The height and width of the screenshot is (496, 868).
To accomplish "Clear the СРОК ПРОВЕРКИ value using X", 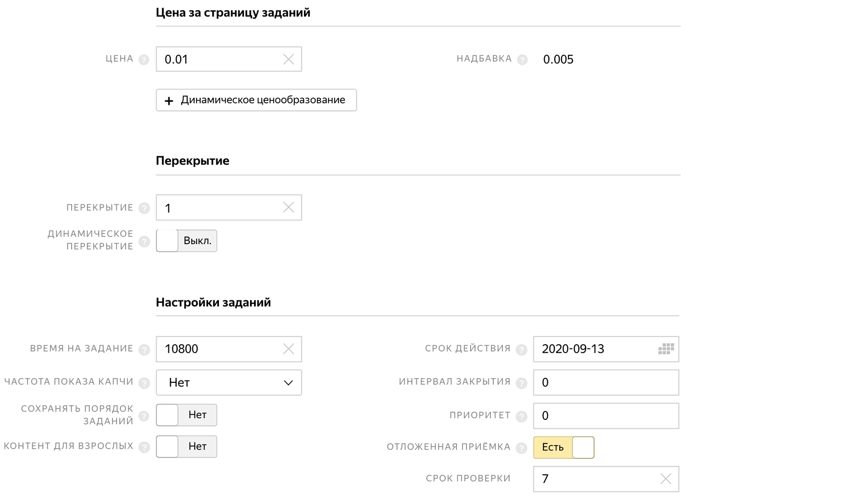I will (x=665, y=479).
